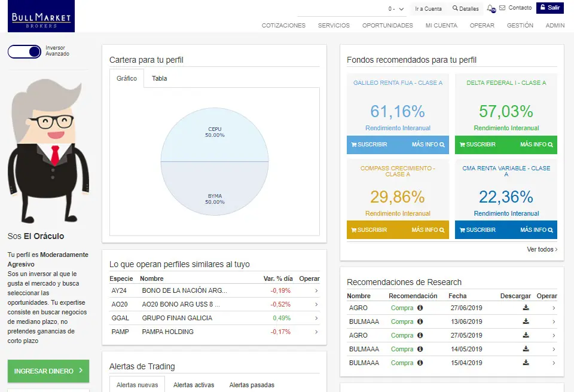The width and height of the screenshot is (574, 392).
Task: Open the account selector dropdown arrow
Action: pos(401,9)
